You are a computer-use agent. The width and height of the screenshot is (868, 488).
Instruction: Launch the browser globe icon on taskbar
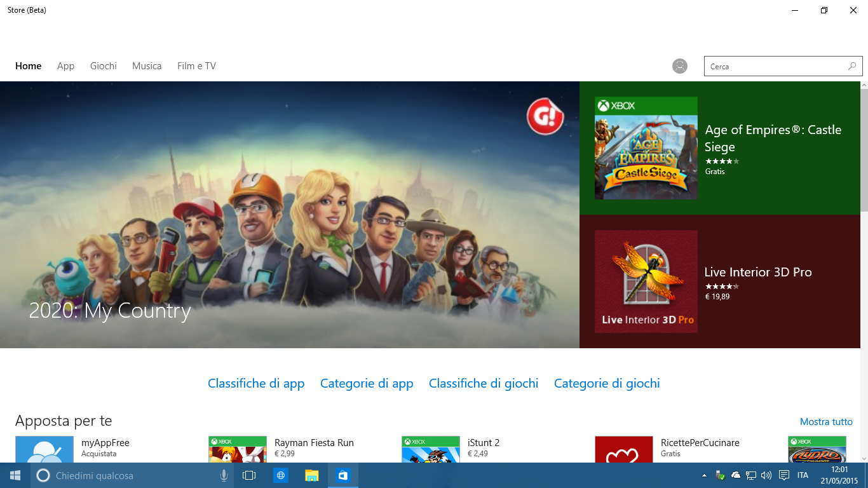(x=281, y=475)
